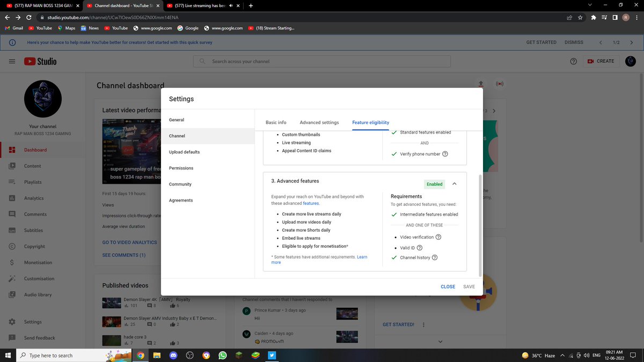Screen dimensions: 644x362
Task: Go to previous banner message
Action: pos(601,42)
